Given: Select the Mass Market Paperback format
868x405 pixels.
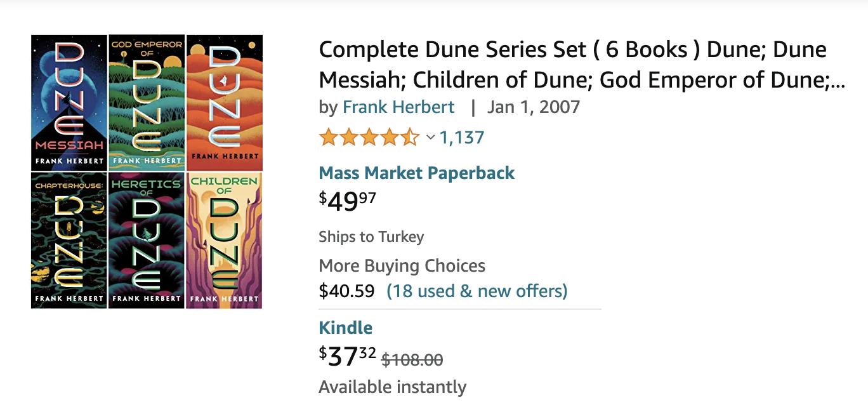Looking at the screenshot, I should point(416,173).
